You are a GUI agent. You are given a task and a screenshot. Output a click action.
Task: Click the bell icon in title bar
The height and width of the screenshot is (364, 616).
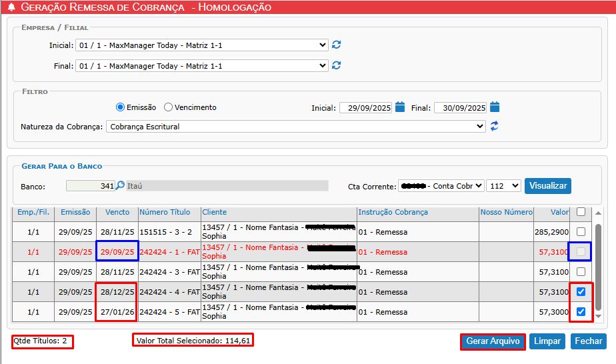(x=11, y=7)
